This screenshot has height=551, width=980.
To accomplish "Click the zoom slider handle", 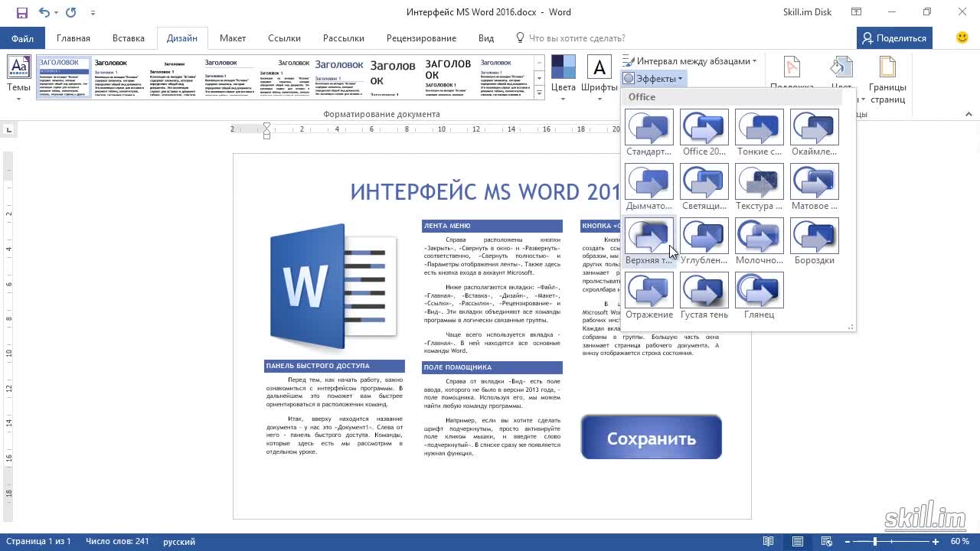I will point(875,542).
